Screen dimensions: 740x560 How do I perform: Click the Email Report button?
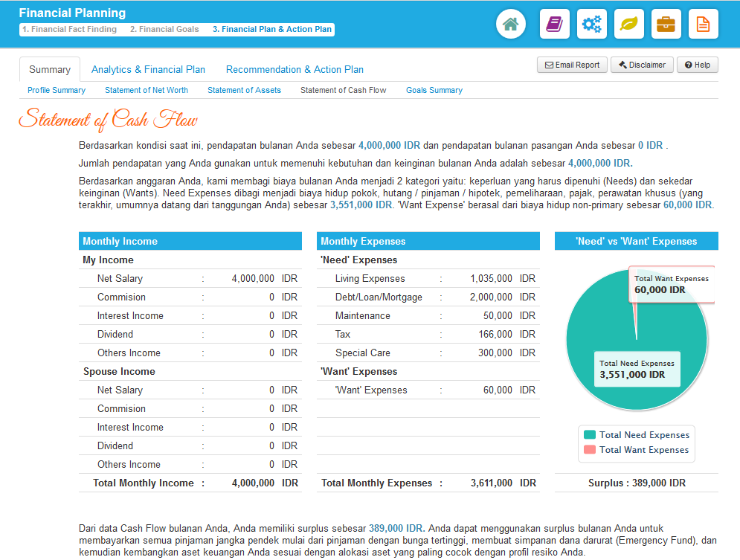click(x=572, y=65)
